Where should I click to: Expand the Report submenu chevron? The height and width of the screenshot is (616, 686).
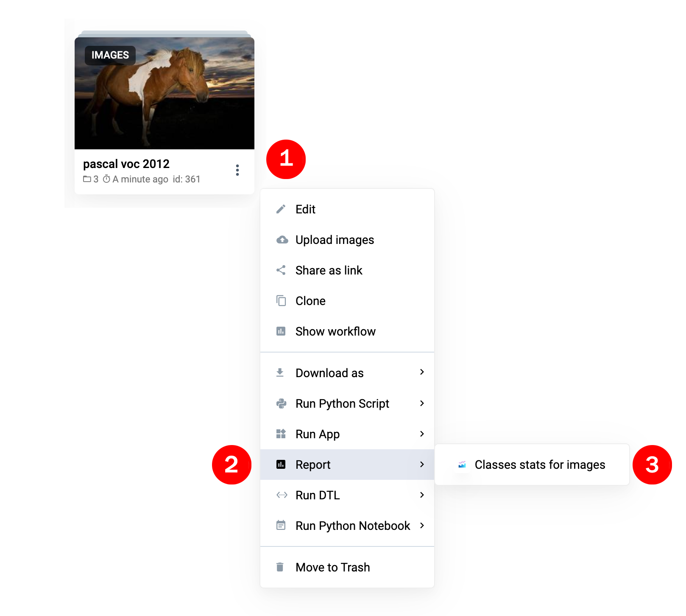[x=422, y=464]
